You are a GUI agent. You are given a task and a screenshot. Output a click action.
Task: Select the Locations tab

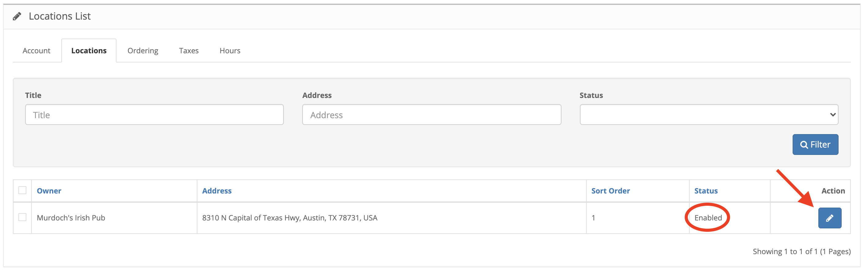89,51
